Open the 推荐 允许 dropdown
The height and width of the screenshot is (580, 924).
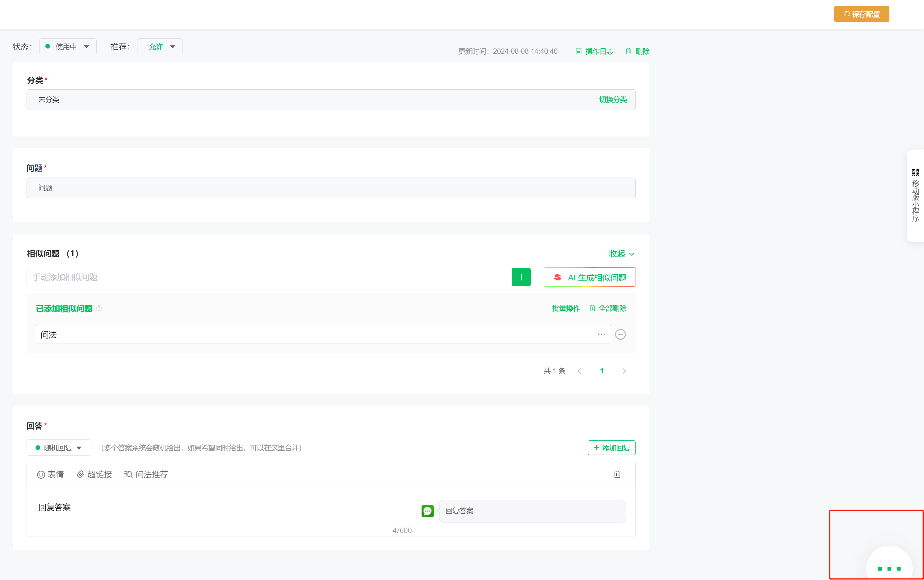tap(160, 46)
